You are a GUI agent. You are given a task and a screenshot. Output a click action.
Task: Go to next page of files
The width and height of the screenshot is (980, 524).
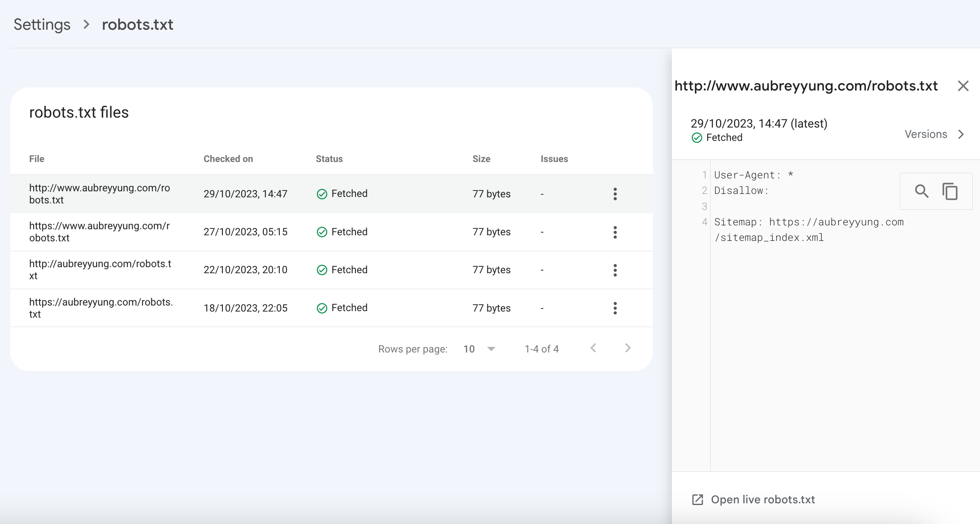(x=627, y=348)
